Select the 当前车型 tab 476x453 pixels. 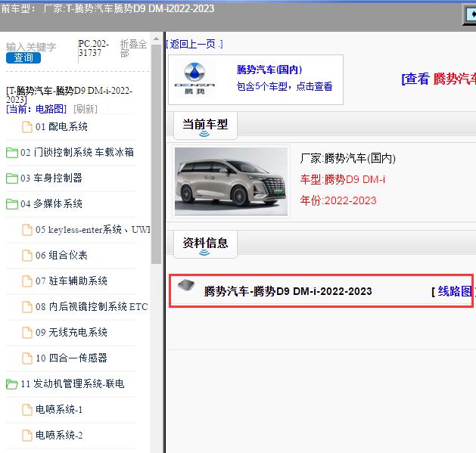coord(205,126)
